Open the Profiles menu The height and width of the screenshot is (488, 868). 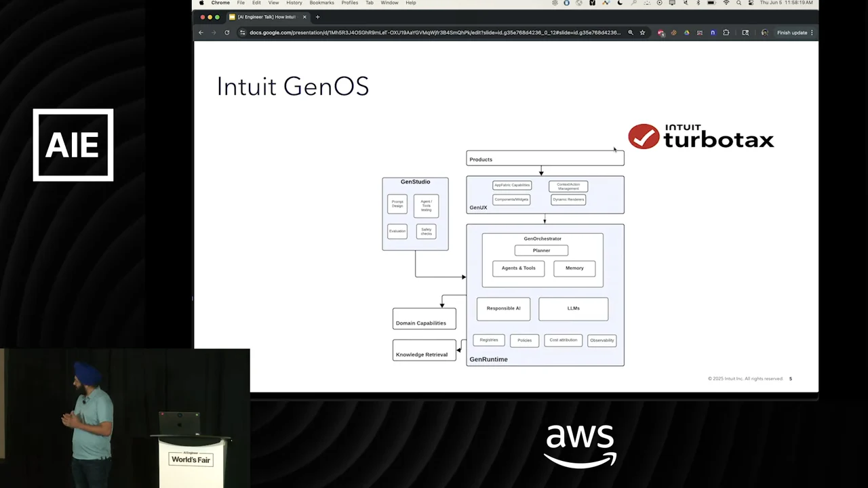coord(350,3)
